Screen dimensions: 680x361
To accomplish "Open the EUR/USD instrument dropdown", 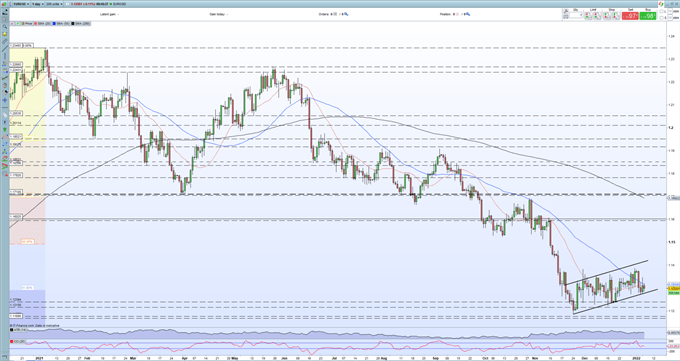I will 22,4.
